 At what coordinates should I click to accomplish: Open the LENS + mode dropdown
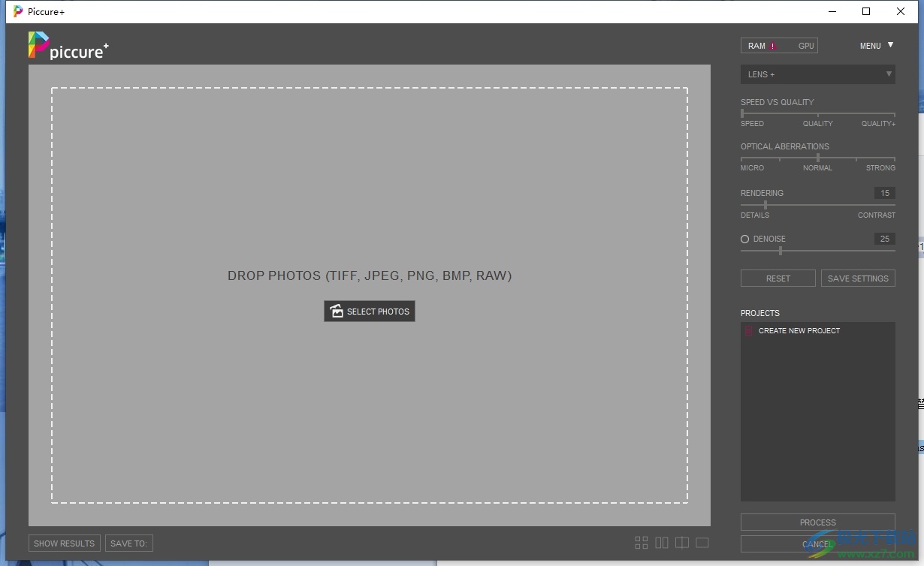coord(817,74)
